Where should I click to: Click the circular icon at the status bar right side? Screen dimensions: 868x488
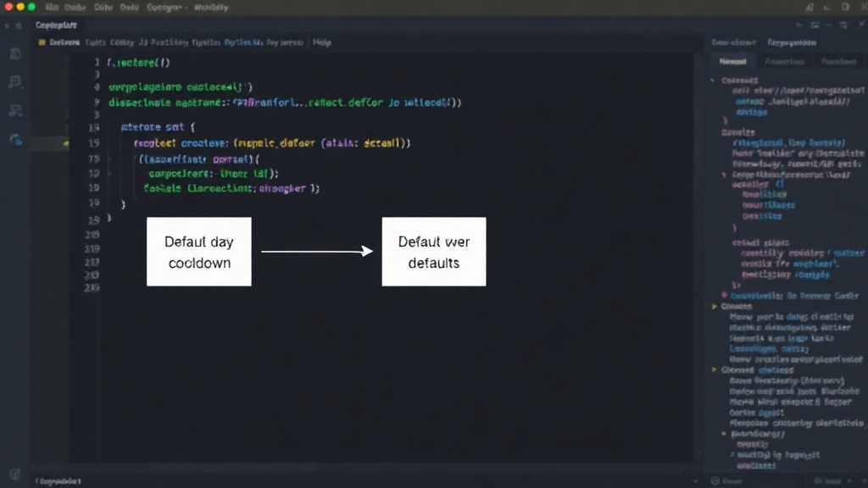715,481
